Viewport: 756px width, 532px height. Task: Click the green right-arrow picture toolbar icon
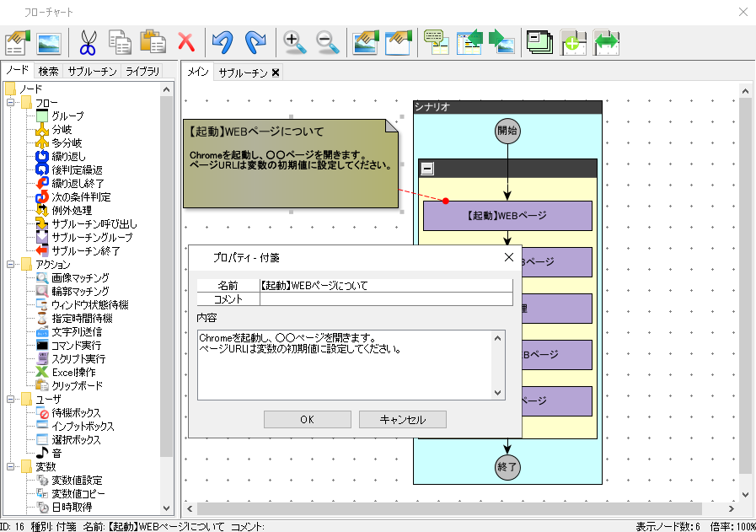click(x=502, y=42)
